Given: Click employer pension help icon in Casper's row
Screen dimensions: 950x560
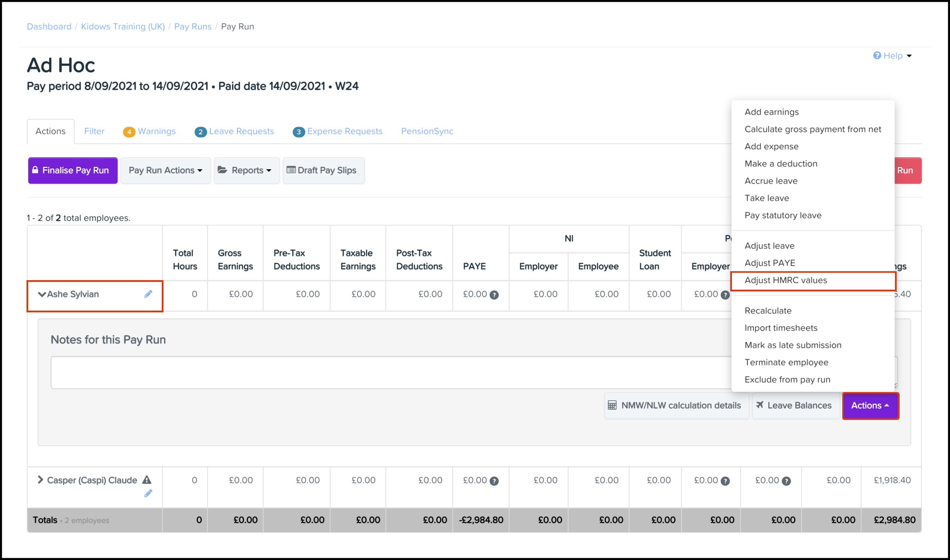Looking at the screenshot, I should 725,481.
